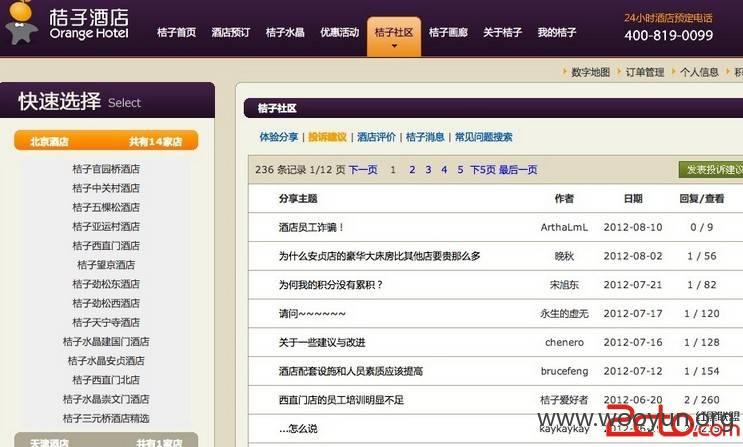Select the highlighted 桔子社区 tab
Viewport: 743px width, 447px height.
point(394,36)
